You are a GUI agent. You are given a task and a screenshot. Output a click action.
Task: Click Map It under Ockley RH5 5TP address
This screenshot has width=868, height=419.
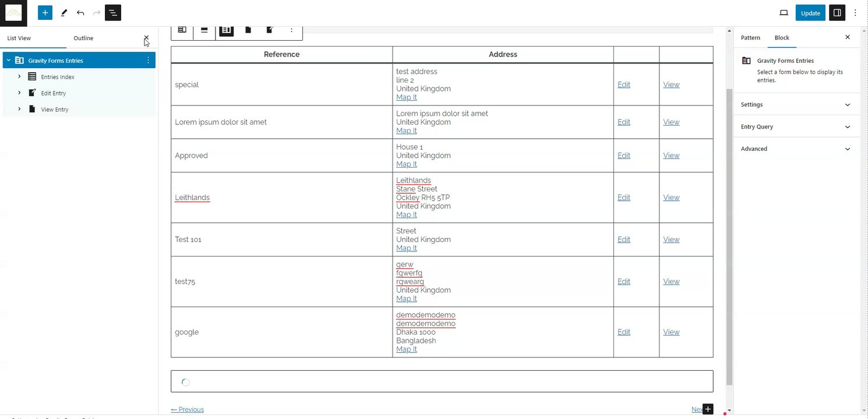407,215
